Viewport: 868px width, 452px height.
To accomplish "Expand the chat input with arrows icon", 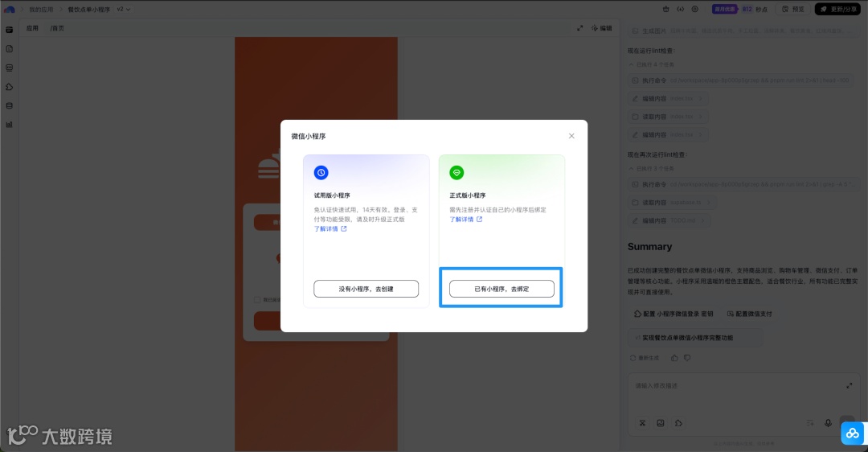I will (850, 385).
